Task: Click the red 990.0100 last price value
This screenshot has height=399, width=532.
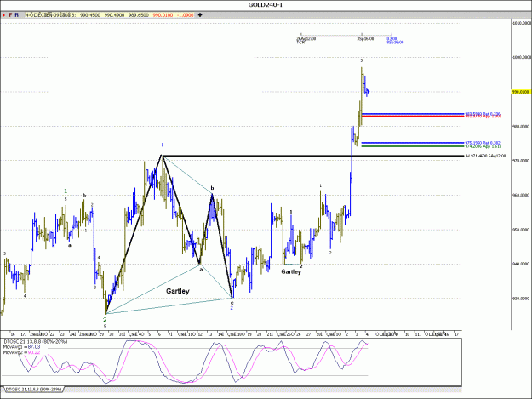Action: coord(163,15)
